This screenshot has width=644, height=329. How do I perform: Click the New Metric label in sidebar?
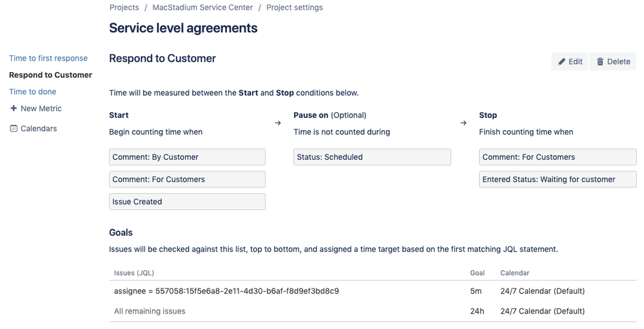(41, 108)
